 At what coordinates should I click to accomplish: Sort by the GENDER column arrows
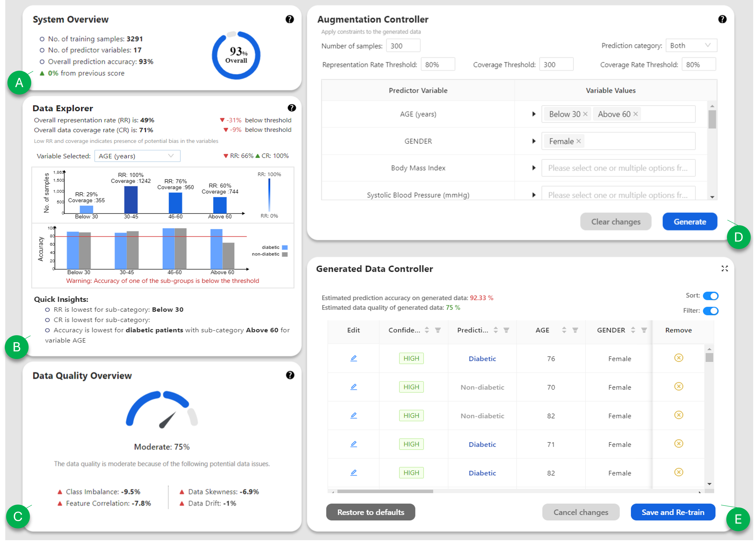click(633, 330)
